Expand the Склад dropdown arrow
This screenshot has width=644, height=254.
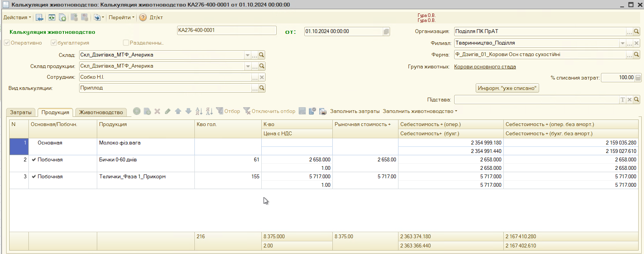coord(247,55)
